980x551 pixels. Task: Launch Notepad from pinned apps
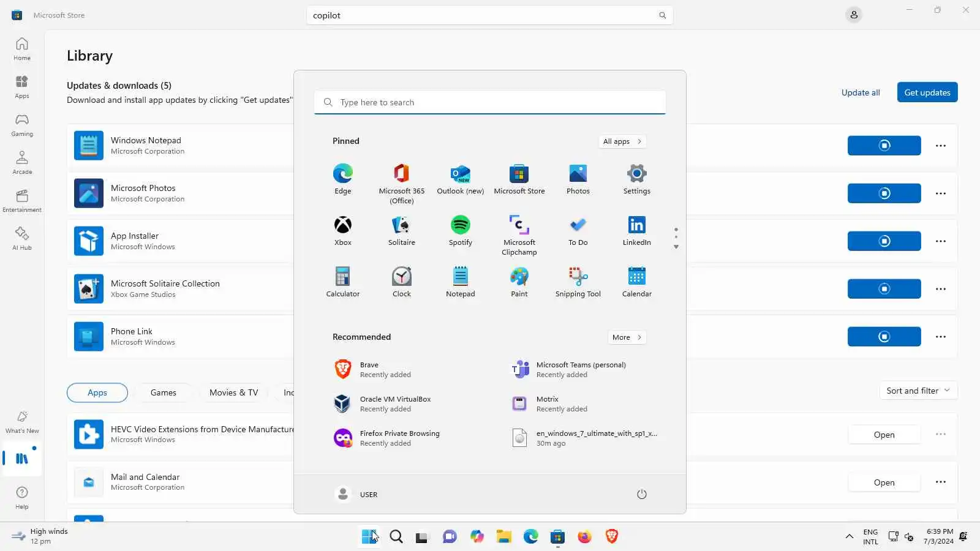(461, 282)
